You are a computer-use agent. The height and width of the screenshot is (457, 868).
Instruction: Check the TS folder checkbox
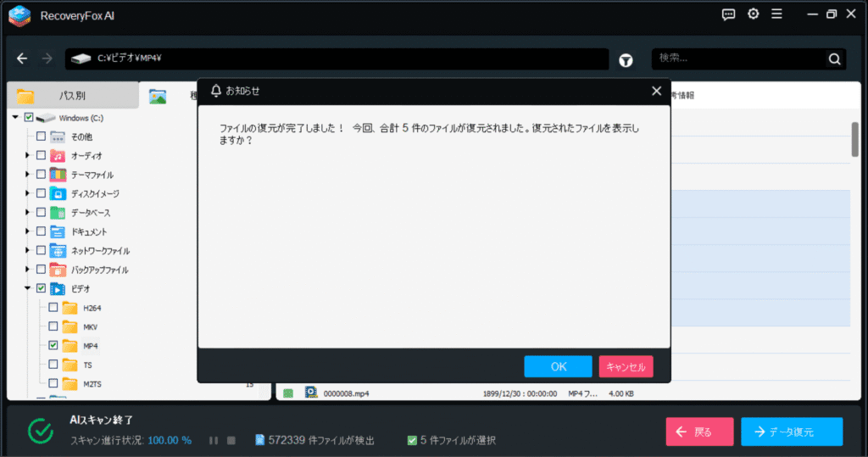[53, 364]
